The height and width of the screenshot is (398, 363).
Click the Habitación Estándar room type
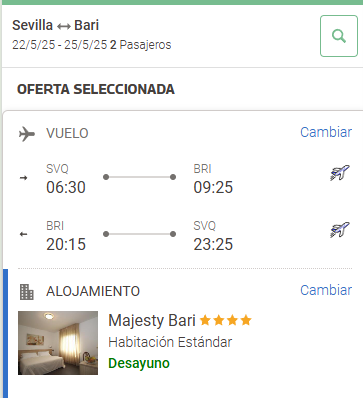coord(170,342)
